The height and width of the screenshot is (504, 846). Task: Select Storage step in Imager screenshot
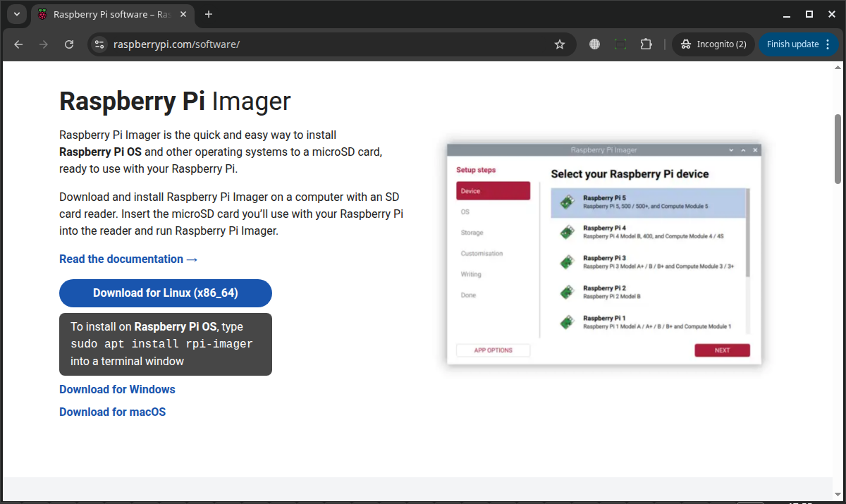(x=472, y=233)
